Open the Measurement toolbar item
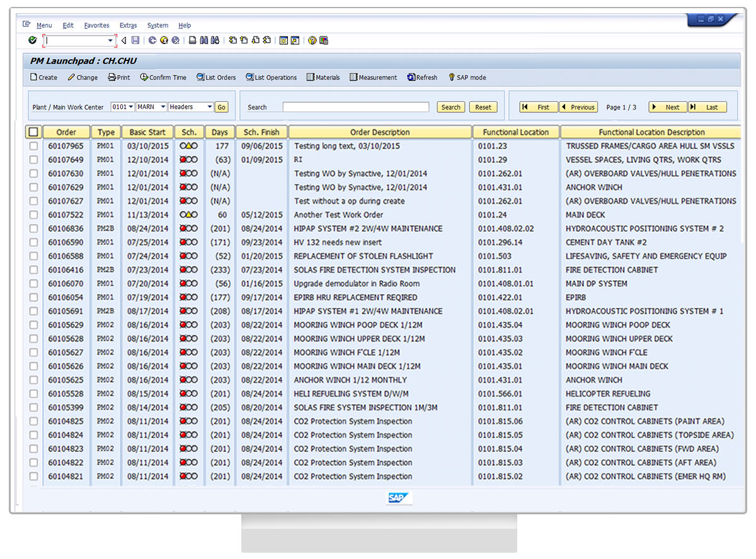The height and width of the screenshot is (559, 756). tap(373, 77)
